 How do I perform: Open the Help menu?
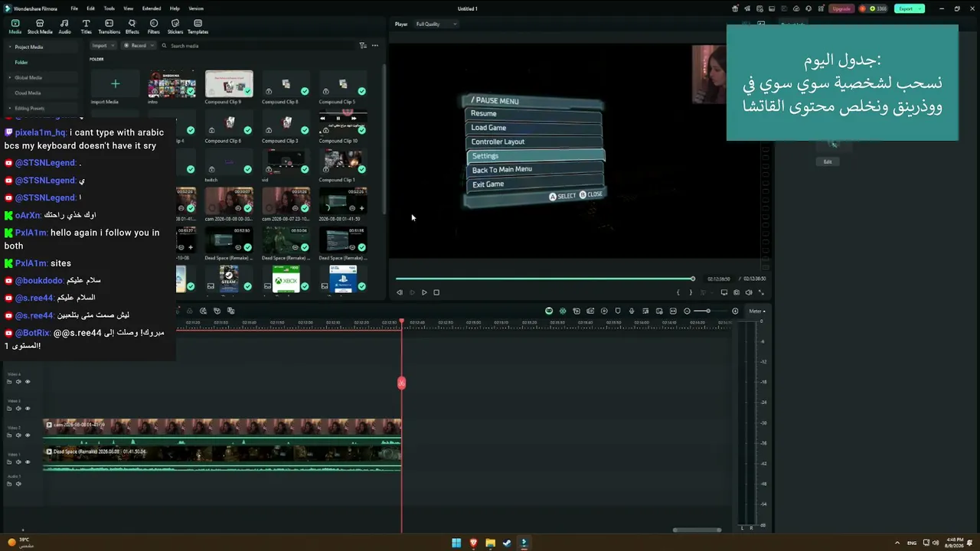pyautogui.click(x=175, y=8)
